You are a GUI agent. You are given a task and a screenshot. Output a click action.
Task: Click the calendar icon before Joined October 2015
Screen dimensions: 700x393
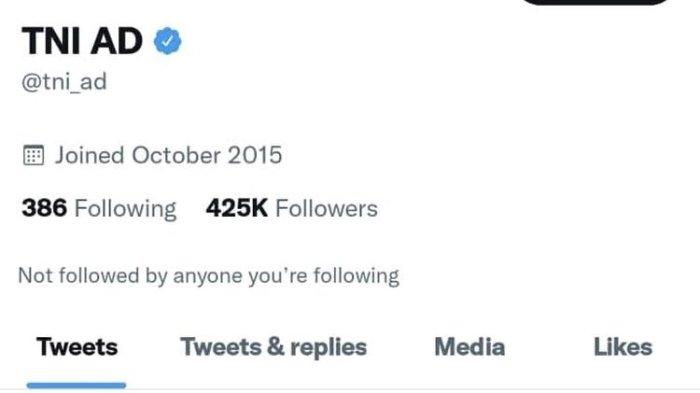point(33,155)
